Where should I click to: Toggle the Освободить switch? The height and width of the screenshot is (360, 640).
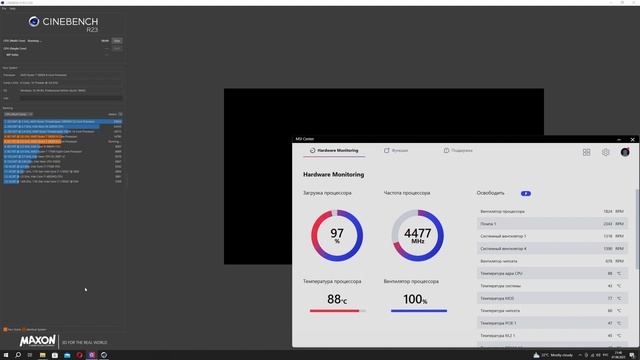pos(526,193)
